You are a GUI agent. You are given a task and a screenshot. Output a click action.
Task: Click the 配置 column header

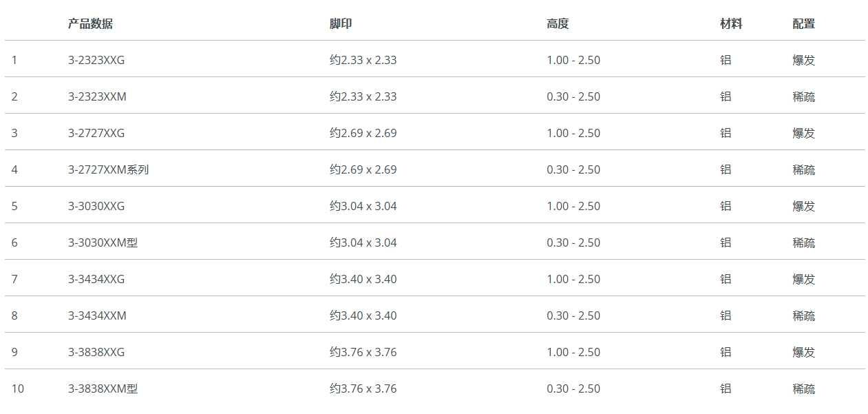803,24
